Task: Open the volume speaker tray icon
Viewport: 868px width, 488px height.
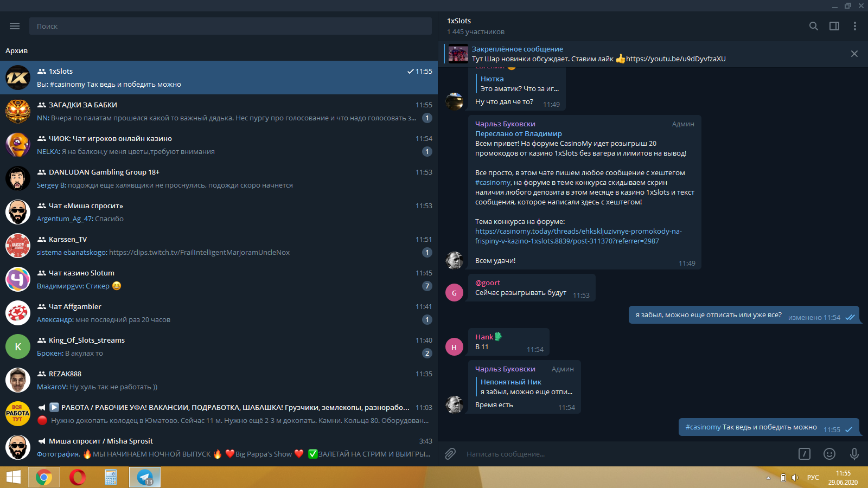Action: click(x=795, y=478)
